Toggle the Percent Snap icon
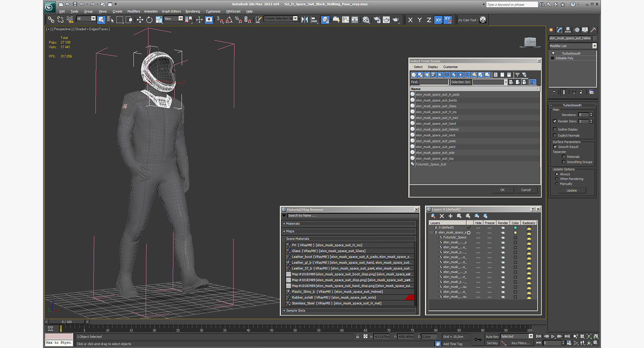Image resolution: width=644 pixels, height=348 pixels. tap(238, 20)
